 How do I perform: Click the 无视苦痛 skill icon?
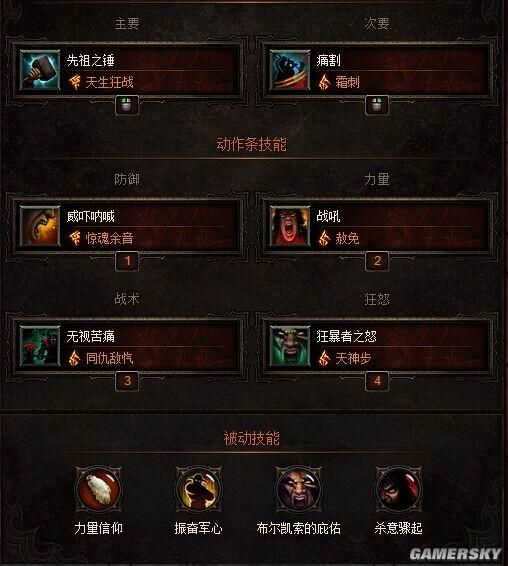pos(40,346)
